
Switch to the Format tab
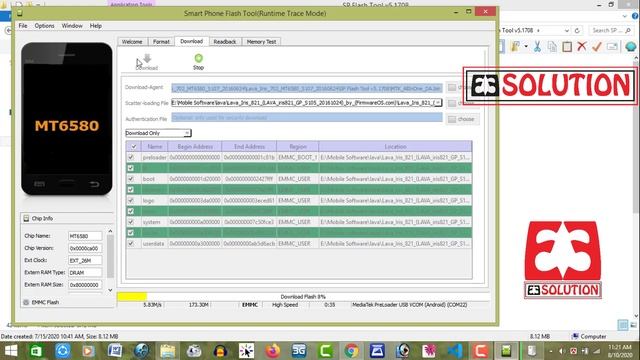pyautogui.click(x=161, y=42)
